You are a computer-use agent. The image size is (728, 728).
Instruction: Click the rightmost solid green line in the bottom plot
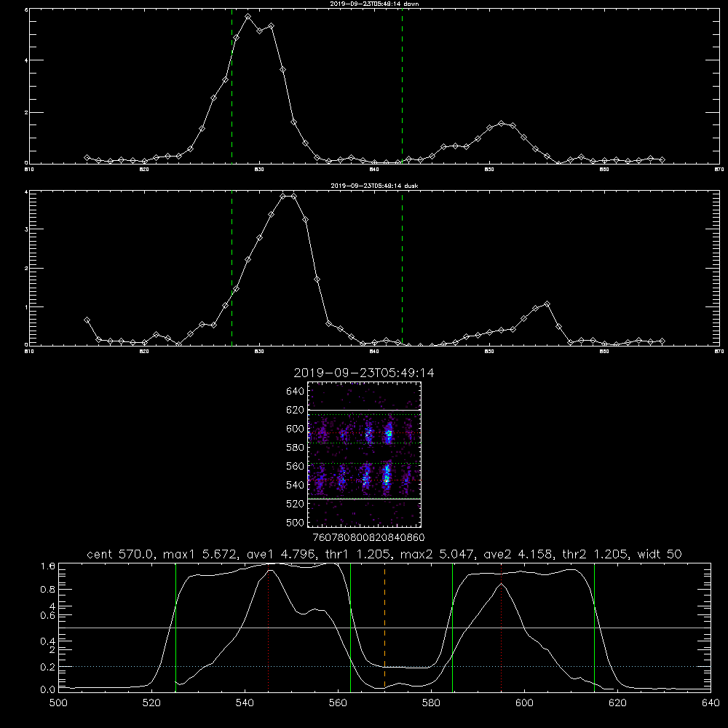pyautogui.click(x=594, y=627)
